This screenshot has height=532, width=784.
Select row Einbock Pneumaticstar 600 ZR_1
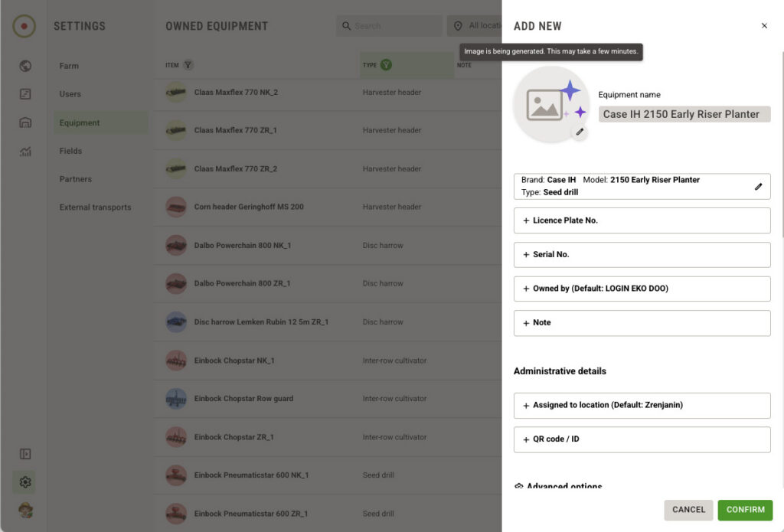click(328, 514)
